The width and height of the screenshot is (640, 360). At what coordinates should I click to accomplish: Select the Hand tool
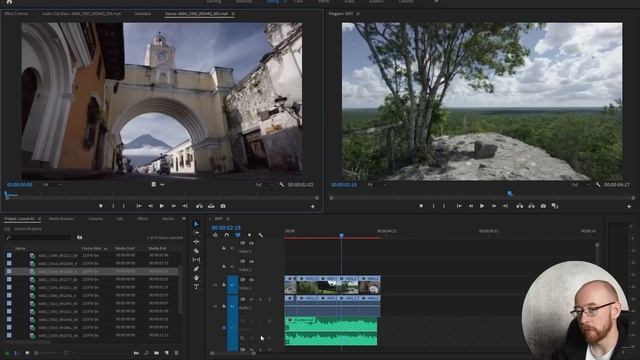pyautogui.click(x=196, y=278)
